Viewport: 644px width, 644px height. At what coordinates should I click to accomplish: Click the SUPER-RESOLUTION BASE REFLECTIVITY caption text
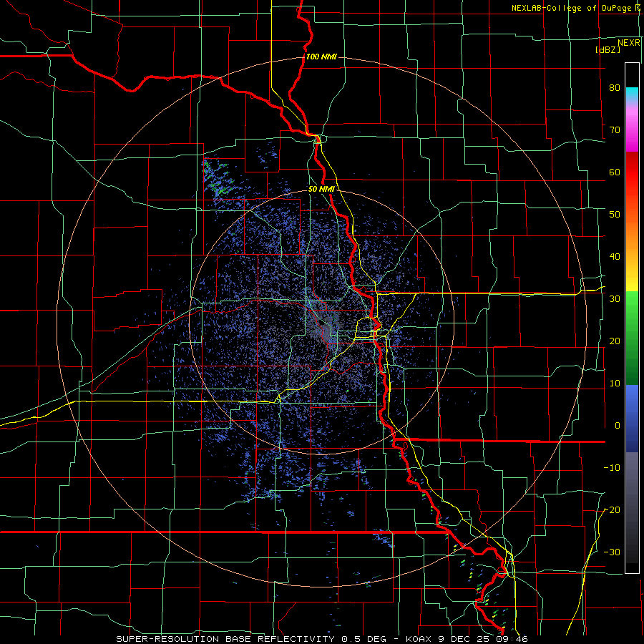(225, 639)
